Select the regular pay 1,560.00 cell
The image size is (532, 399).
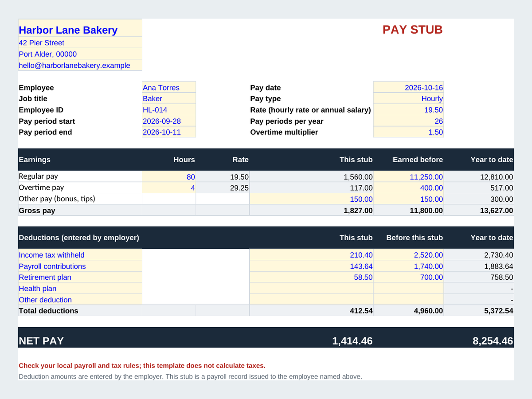coord(311,176)
